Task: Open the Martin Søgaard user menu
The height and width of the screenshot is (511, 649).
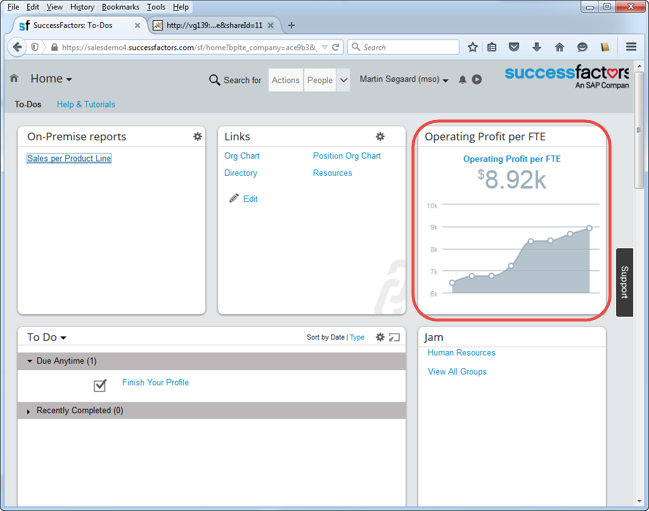Action: pos(404,79)
